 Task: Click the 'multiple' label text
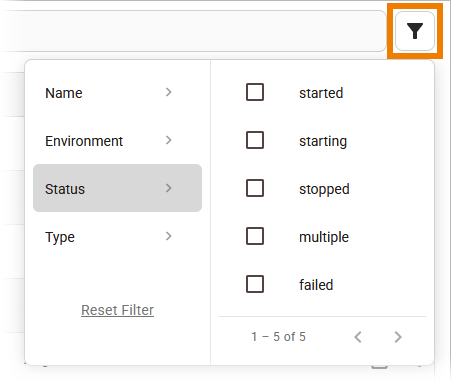point(324,237)
